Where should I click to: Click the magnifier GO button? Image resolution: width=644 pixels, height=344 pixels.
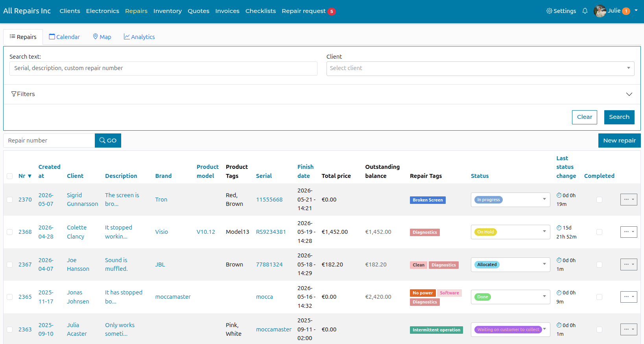pos(108,141)
